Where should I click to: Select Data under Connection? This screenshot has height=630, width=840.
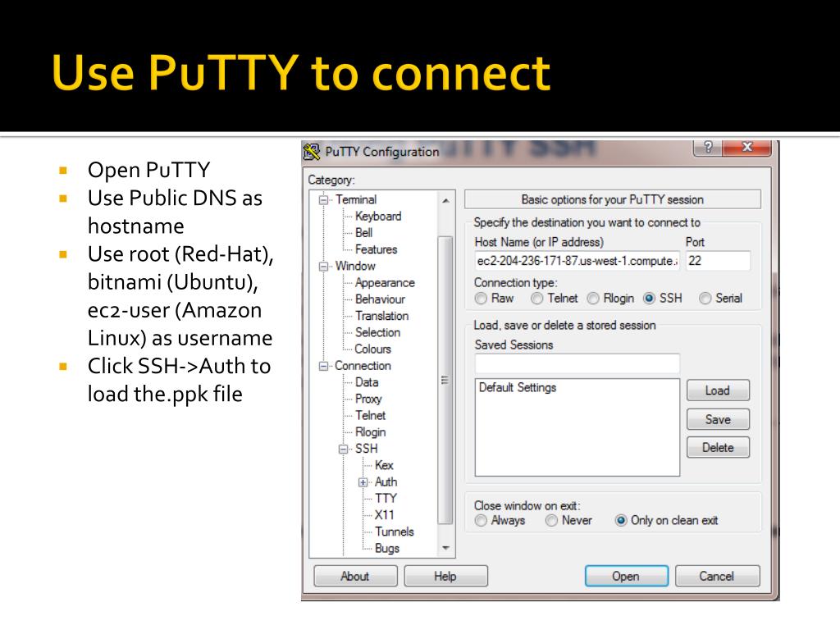click(367, 382)
